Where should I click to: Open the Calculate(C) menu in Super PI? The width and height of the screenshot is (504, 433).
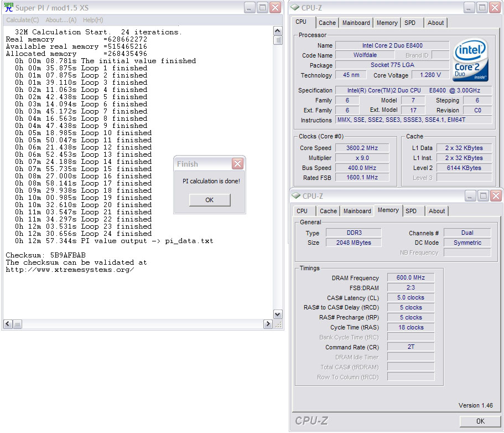23,20
